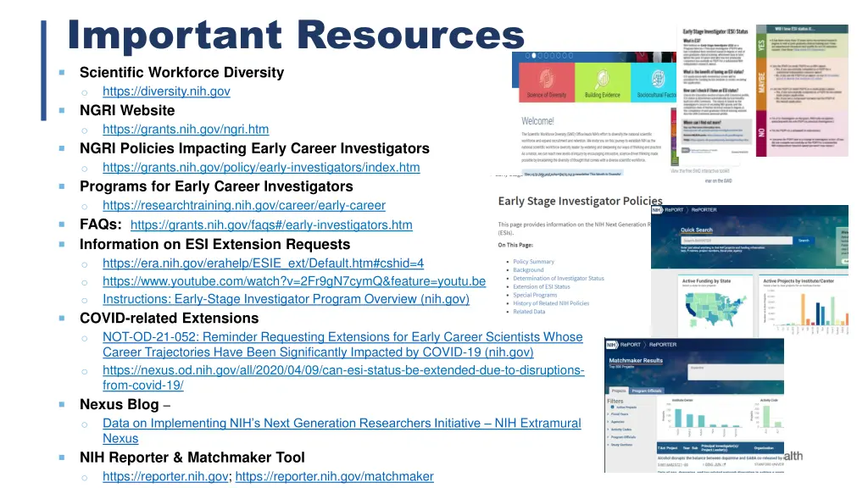Click the Programs for Early Career Investigators heading
The height and width of the screenshot is (488, 868).
click(x=216, y=186)
